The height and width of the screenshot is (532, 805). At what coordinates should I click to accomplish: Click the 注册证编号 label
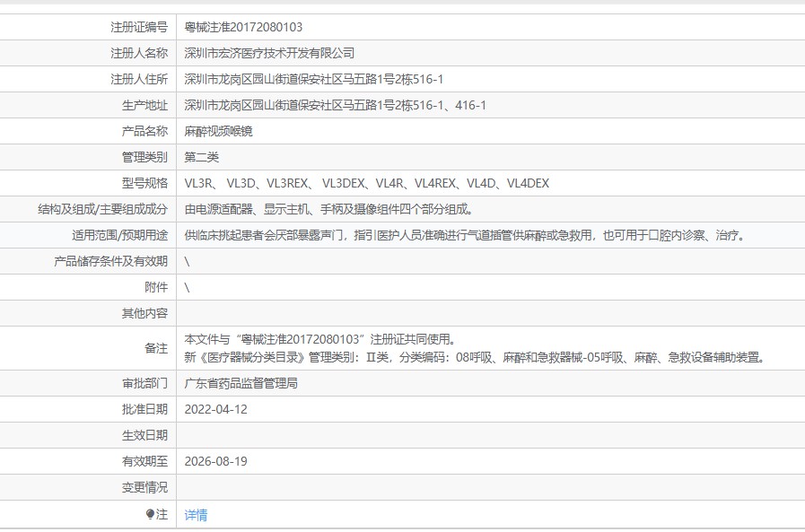(x=139, y=27)
